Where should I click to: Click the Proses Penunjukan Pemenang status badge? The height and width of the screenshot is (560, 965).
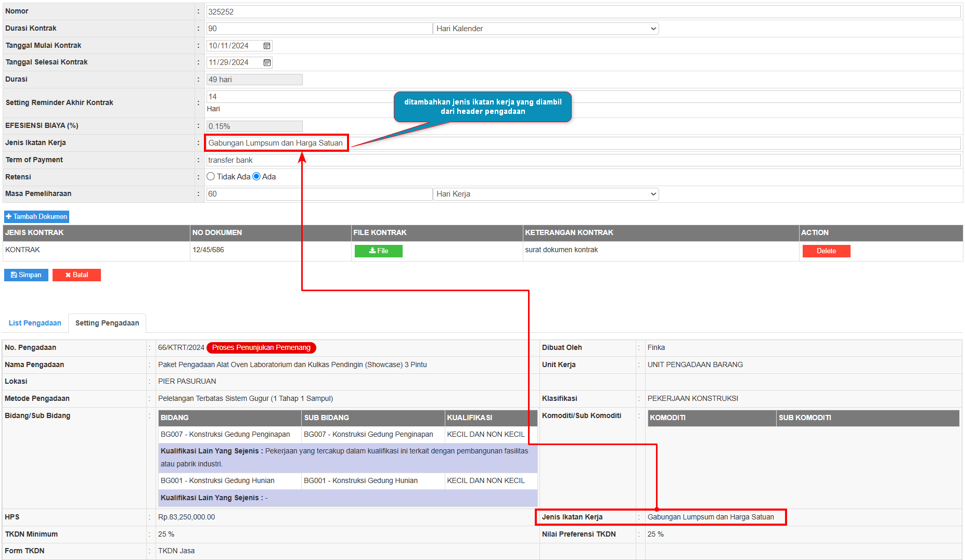click(x=261, y=348)
